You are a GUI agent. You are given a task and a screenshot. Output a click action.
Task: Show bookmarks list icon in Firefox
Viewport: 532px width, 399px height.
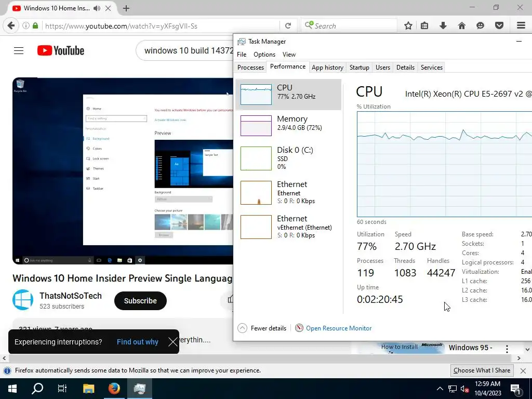tap(424, 26)
